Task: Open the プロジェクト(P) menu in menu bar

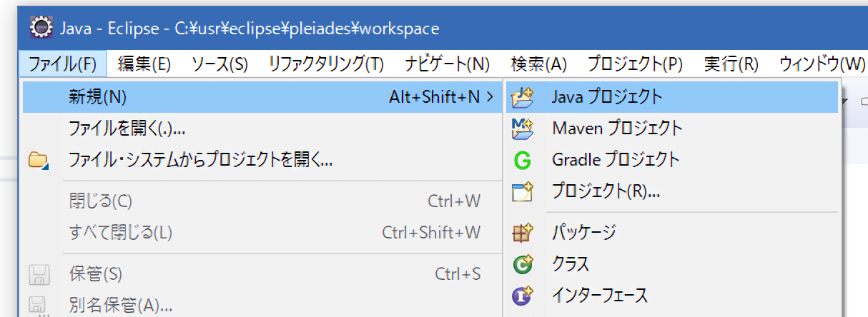Action: click(x=635, y=64)
